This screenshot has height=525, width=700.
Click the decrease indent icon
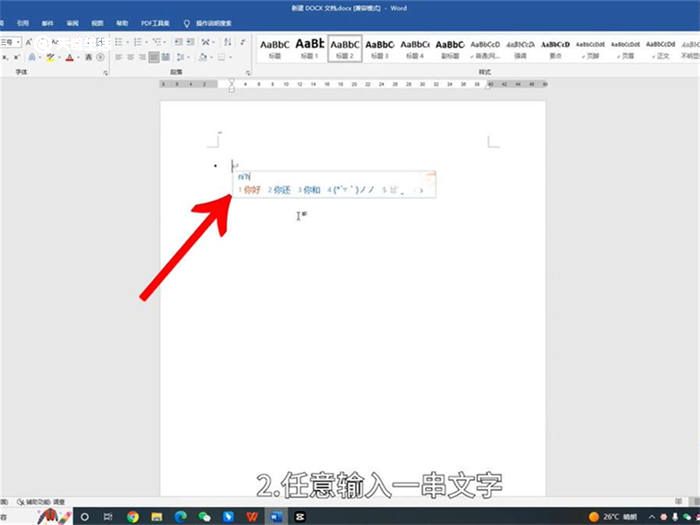tap(178, 42)
